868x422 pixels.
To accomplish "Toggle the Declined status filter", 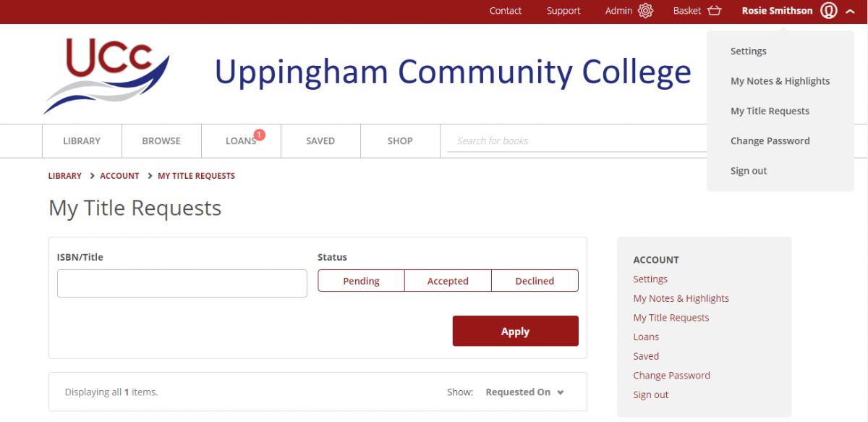I will (535, 281).
